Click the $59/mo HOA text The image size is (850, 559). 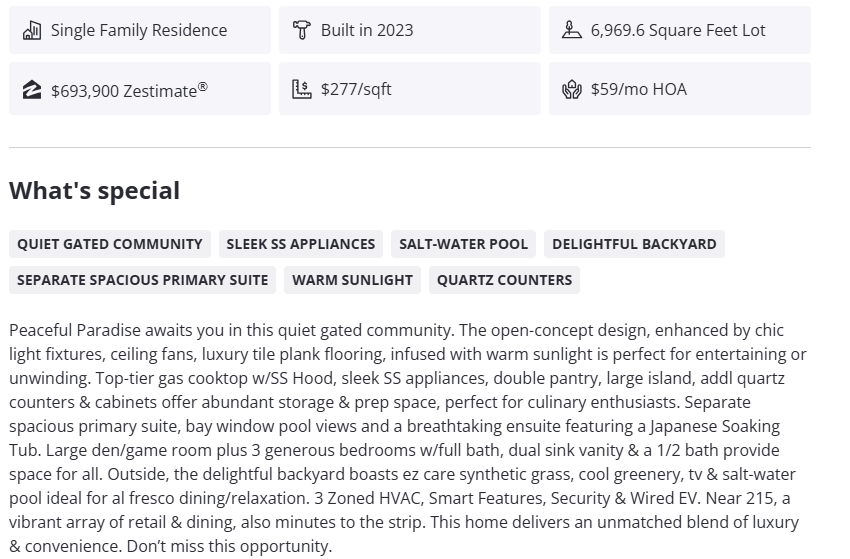coord(639,89)
